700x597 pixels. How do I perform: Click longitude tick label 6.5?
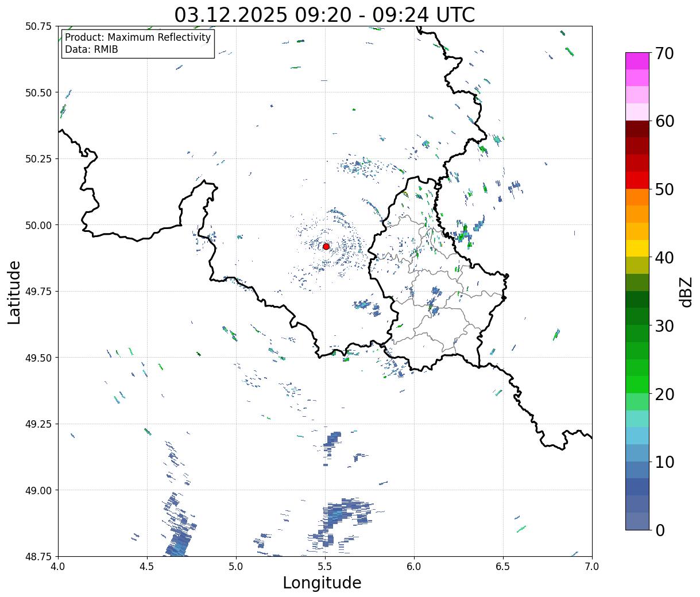click(503, 567)
